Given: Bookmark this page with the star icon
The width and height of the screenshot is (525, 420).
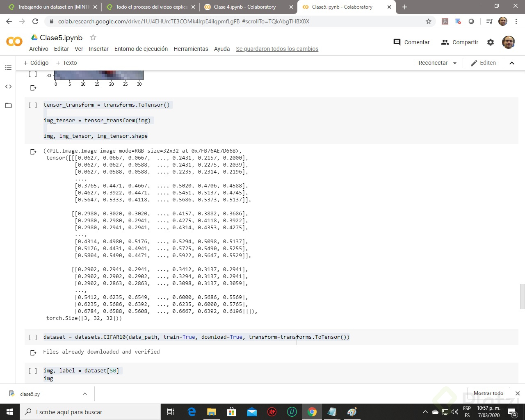Looking at the screenshot, I should [429, 21].
